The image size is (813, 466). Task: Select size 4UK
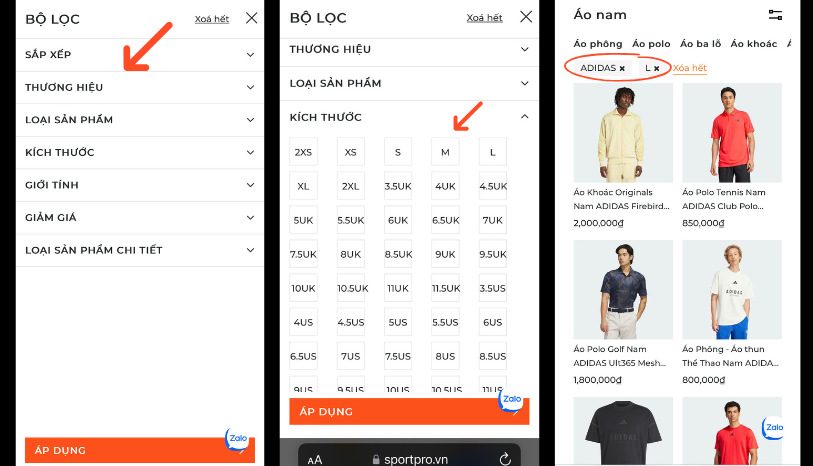445,186
